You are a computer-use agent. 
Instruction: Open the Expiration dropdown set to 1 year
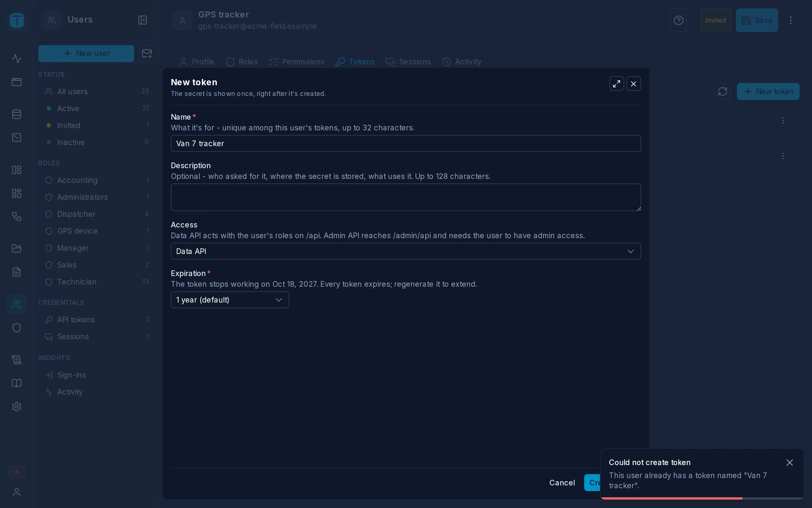(x=230, y=300)
